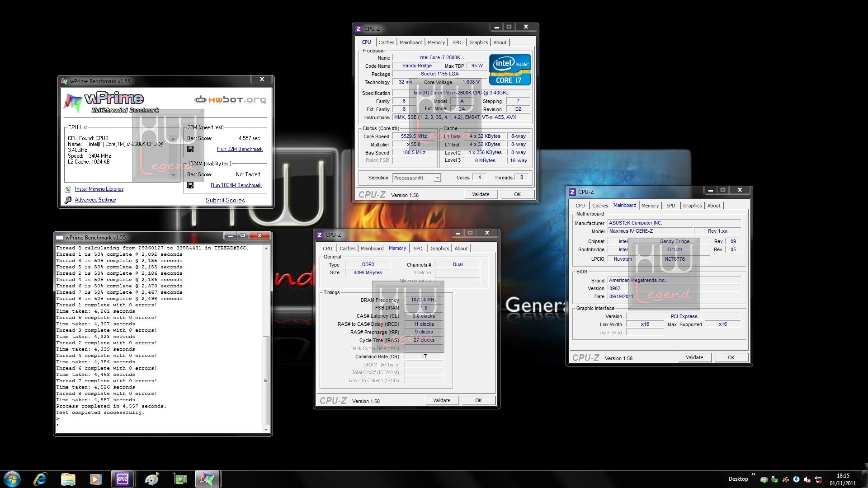Viewport: 868px width, 488px height.
Task: Launch Internet Explorer from the taskbar
Action: coord(40,479)
